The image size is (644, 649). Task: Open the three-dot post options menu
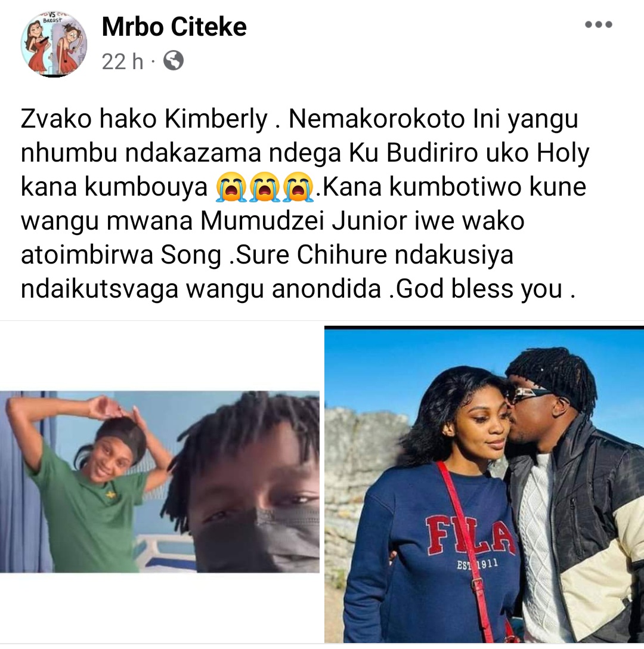tap(599, 24)
